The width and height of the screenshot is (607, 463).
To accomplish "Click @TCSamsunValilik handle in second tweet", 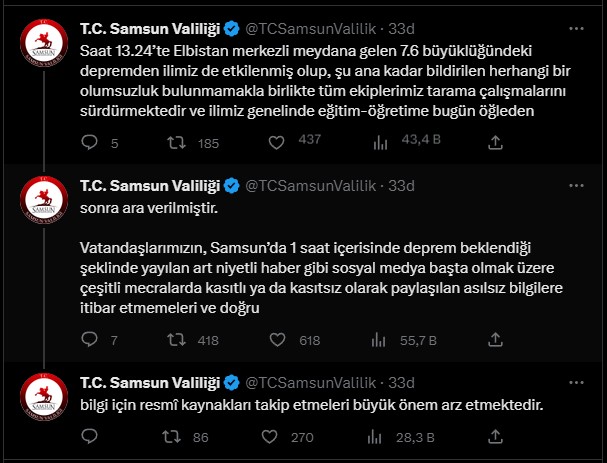I will [311, 186].
